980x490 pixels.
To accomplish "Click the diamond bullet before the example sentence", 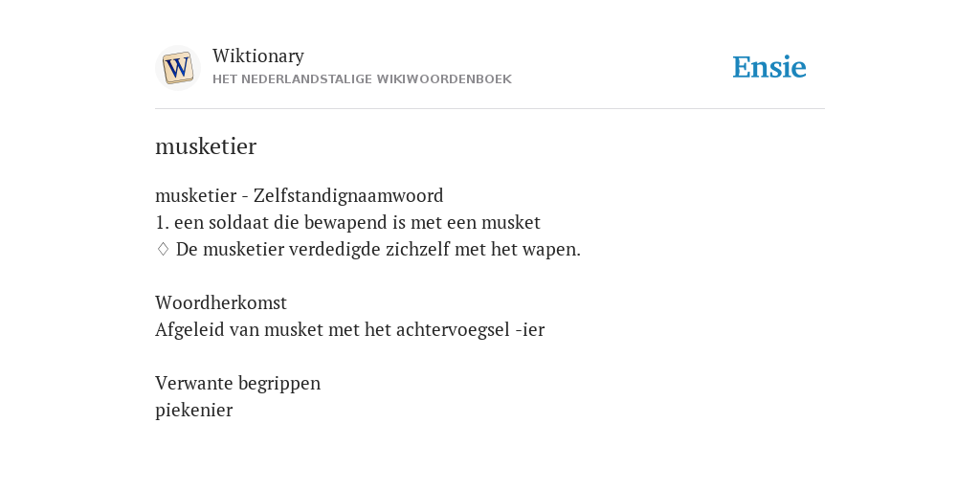I will 163,250.
